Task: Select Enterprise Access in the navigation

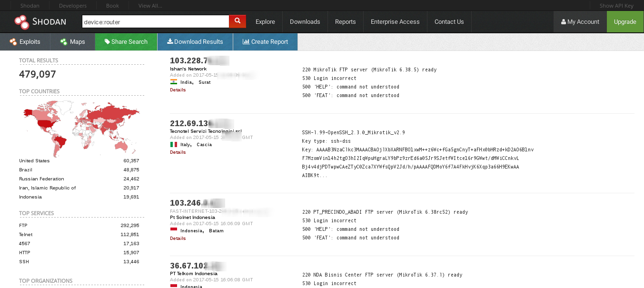Action: tap(395, 21)
